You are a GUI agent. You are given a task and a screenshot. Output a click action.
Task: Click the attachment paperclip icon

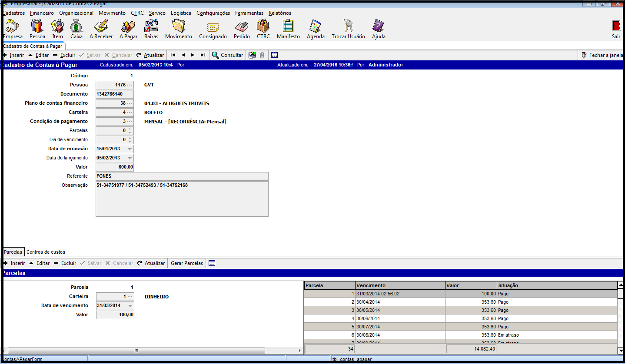262,55
